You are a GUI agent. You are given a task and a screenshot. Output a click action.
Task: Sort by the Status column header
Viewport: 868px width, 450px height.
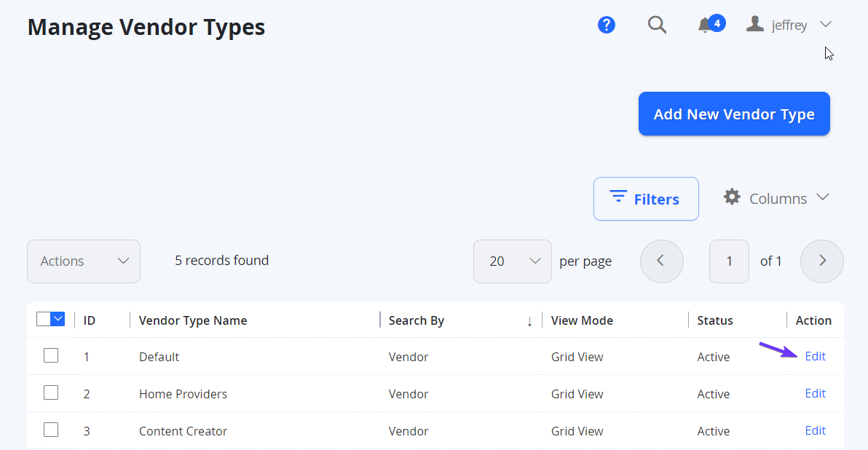714,320
